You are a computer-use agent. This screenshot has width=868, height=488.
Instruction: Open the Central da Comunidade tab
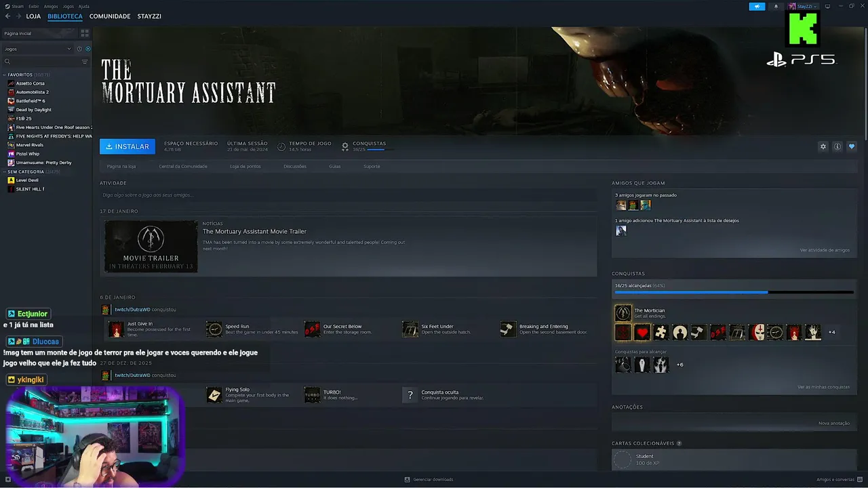[x=183, y=166]
